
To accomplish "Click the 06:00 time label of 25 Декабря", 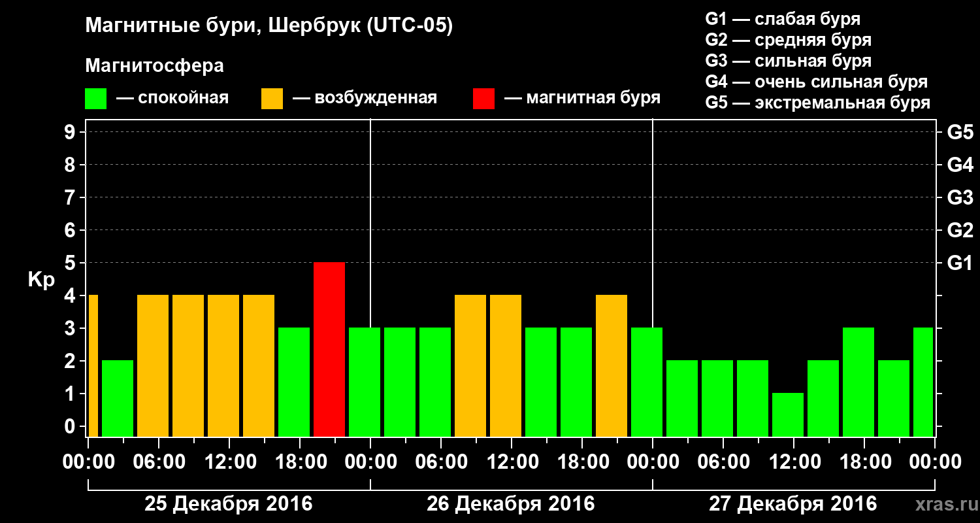I will click(x=158, y=462).
